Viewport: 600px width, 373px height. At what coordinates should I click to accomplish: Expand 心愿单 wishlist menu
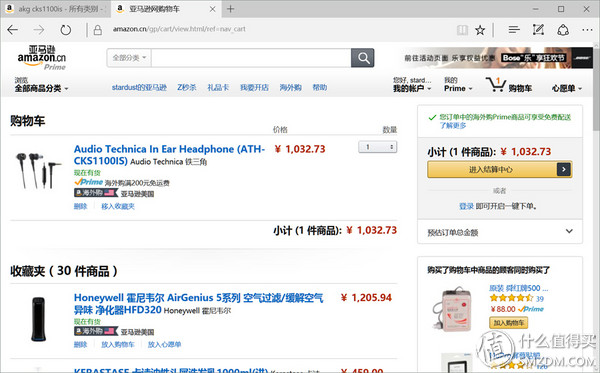(x=566, y=88)
